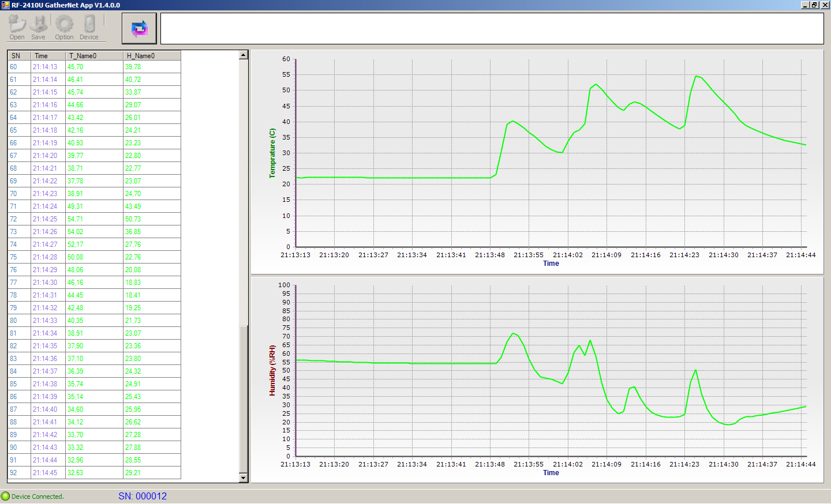Click the T_Name0 column header
Image resolution: width=831 pixels, height=504 pixels.
(x=94, y=56)
